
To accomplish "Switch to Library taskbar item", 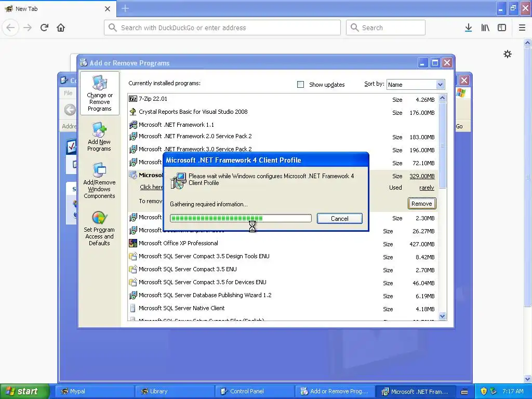I will tap(175, 391).
